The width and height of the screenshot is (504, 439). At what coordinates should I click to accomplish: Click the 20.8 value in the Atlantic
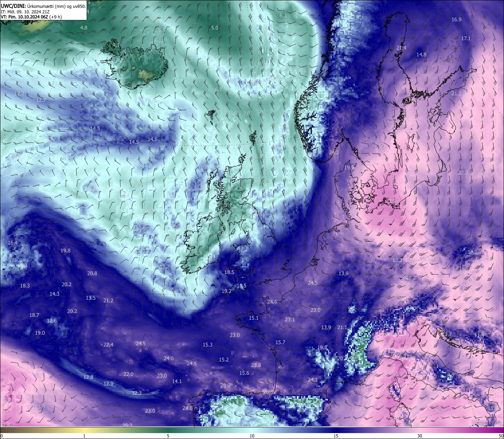point(92,273)
